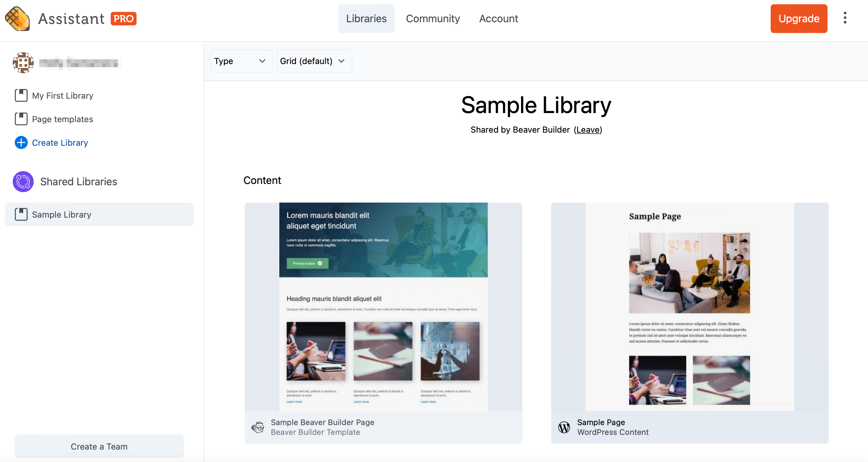Open the three-dot more options menu
This screenshot has height=462, width=868.
point(845,18)
